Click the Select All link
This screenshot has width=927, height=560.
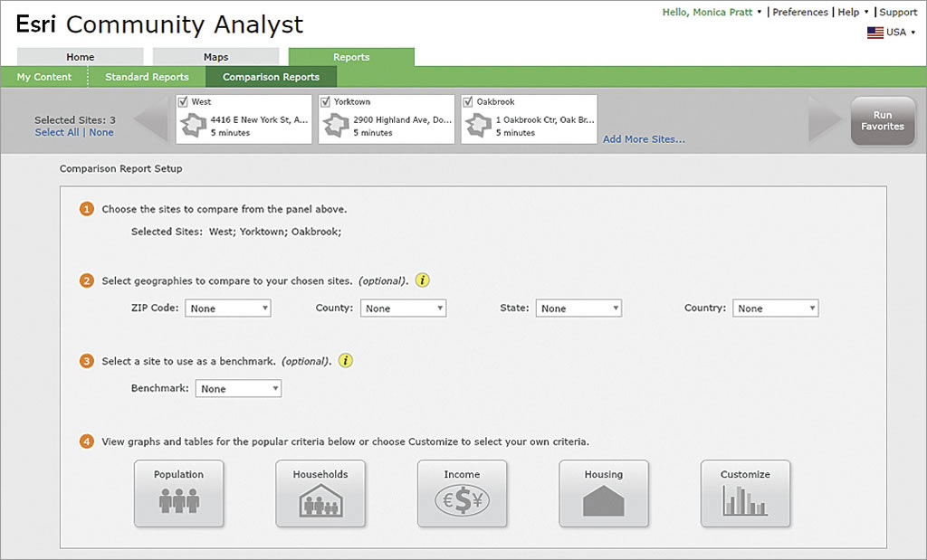point(57,132)
